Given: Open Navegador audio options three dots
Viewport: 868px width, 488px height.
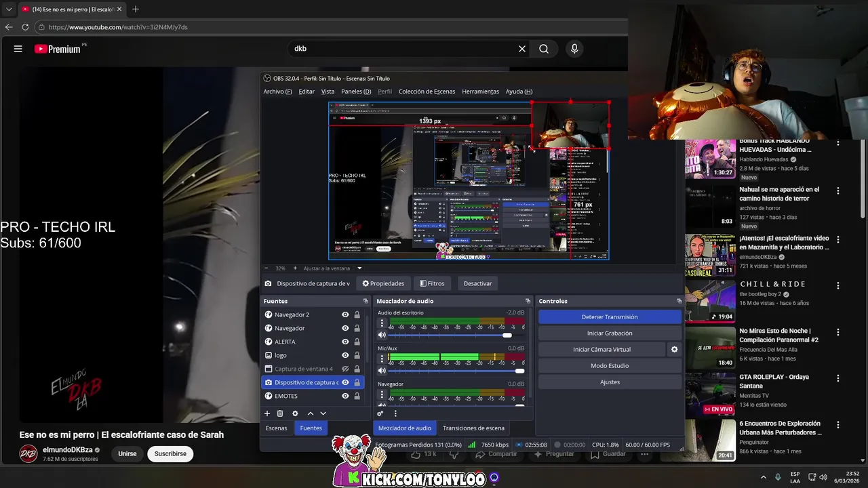Looking at the screenshot, I should (382, 394).
